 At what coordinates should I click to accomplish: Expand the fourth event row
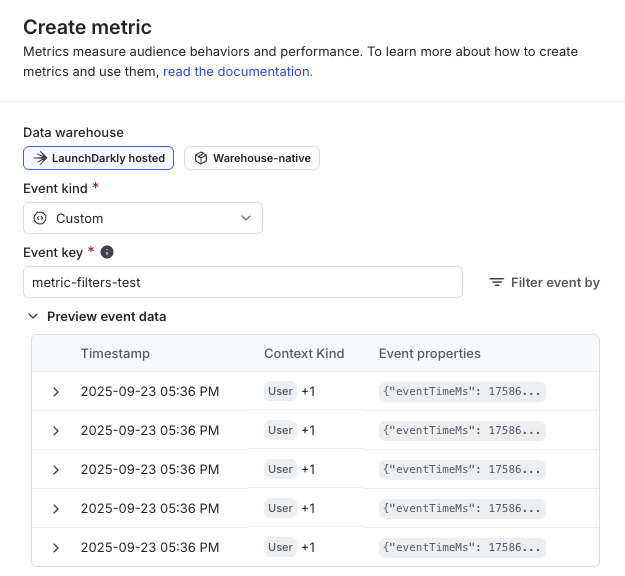(x=56, y=509)
